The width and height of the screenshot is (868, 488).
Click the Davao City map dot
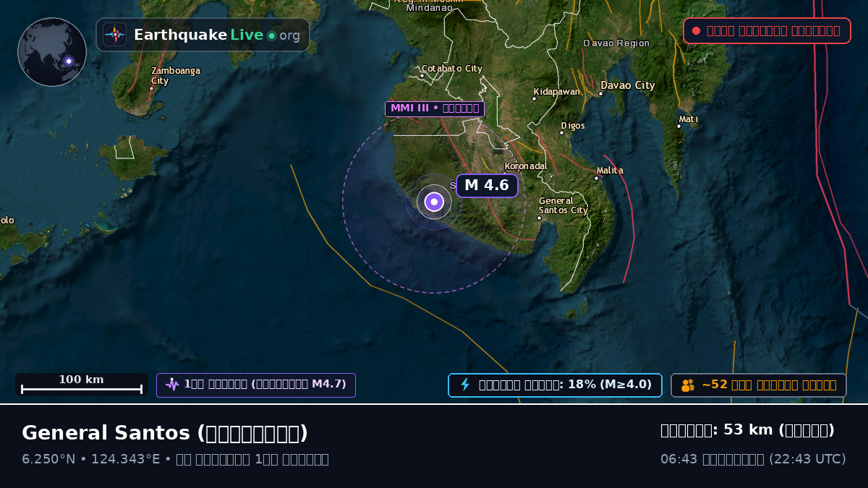[x=600, y=93]
